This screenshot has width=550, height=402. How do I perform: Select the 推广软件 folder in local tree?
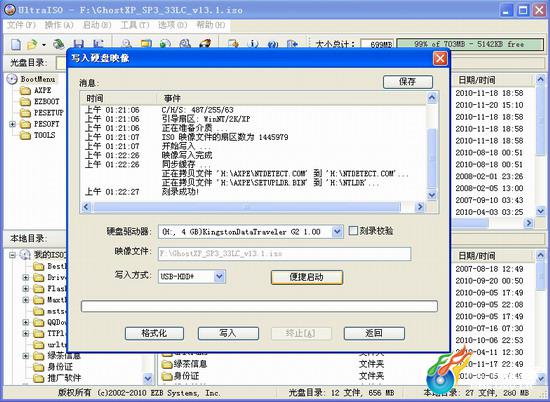57,378
